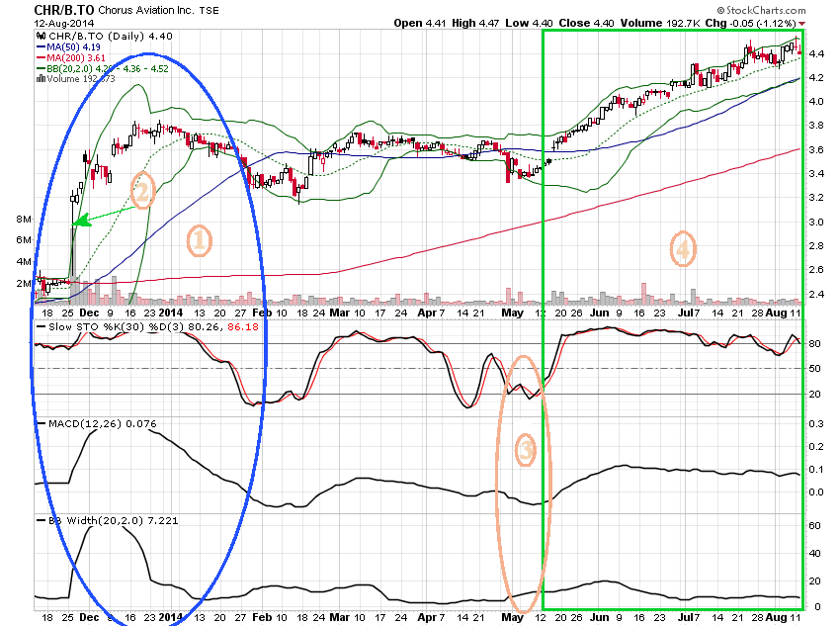This screenshot has width=840, height=626.
Task: Click 40 on the BB Width axis
Action: point(815,553)
